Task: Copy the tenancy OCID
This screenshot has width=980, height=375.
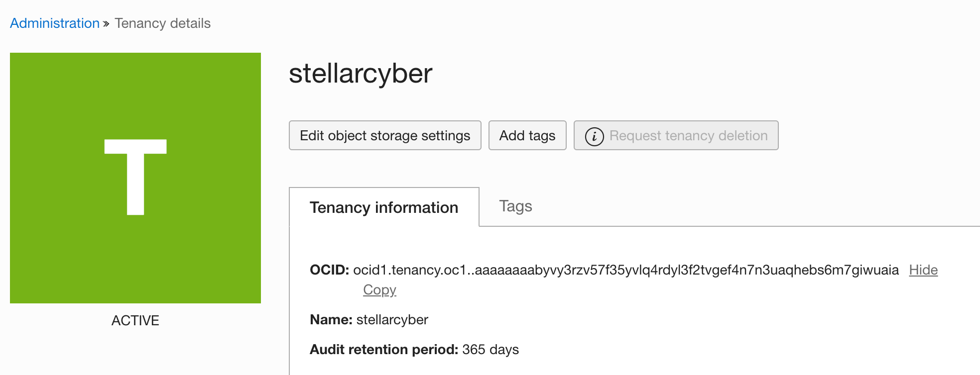Action: (379, 290)
